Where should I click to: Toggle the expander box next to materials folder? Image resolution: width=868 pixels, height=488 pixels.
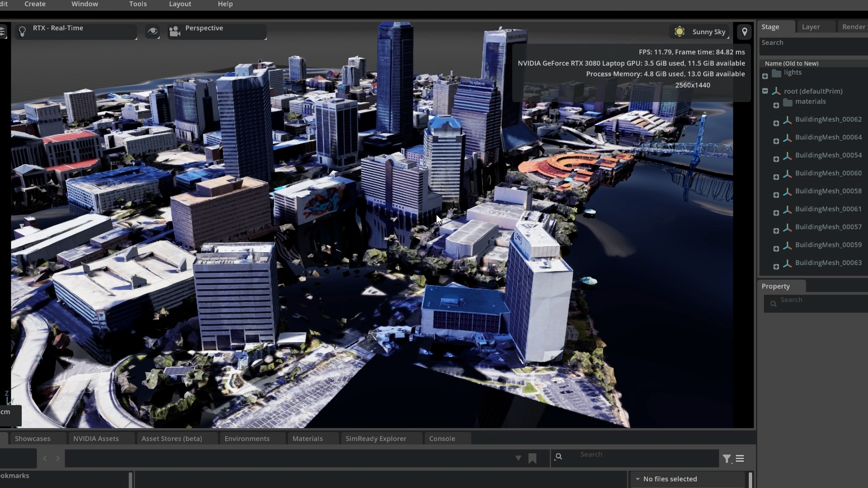(777, 105)
